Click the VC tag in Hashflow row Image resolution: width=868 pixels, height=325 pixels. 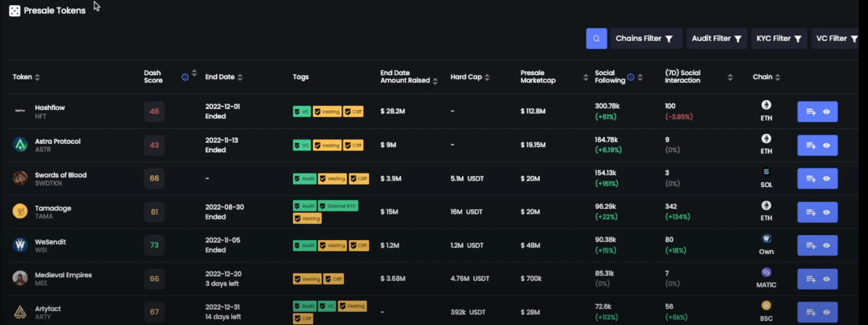pos(302,112)
